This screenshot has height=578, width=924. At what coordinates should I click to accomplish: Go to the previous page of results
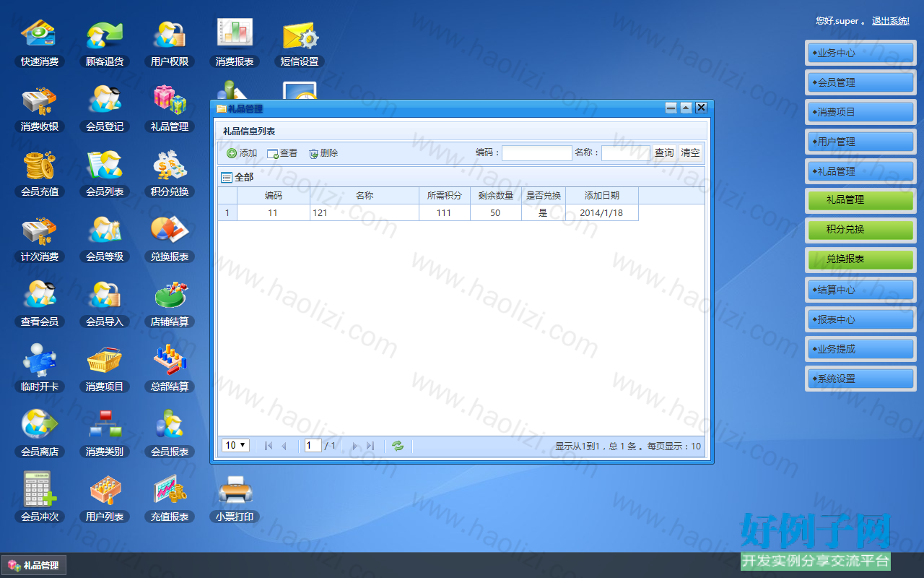[284, 446]
